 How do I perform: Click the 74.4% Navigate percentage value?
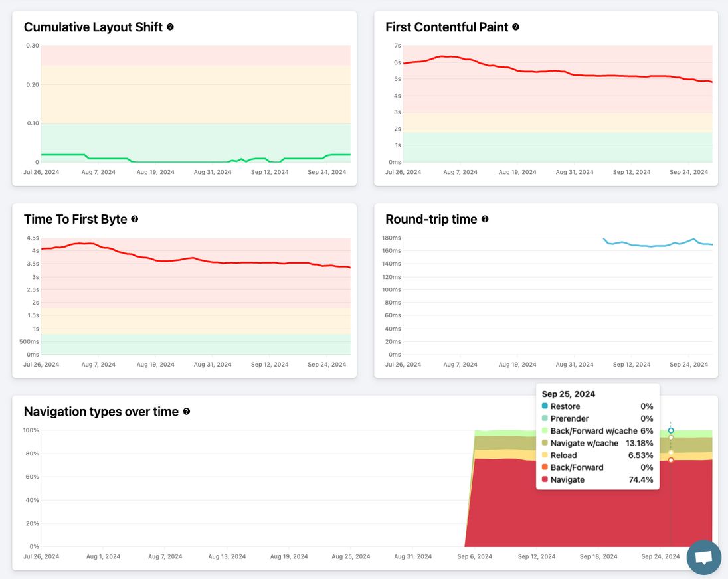tap(640, 479)
